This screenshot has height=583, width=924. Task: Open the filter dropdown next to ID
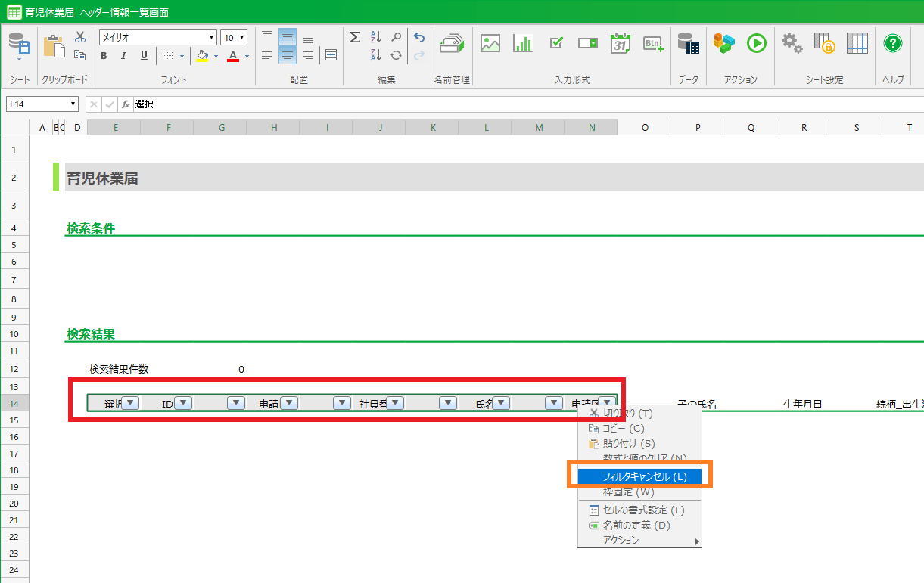[x=183, y=403]
